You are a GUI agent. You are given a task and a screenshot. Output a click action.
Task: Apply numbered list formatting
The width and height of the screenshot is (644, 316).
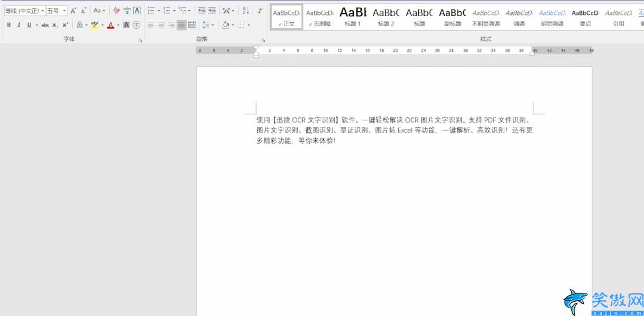pyautogui.click(x=167, y=11)
